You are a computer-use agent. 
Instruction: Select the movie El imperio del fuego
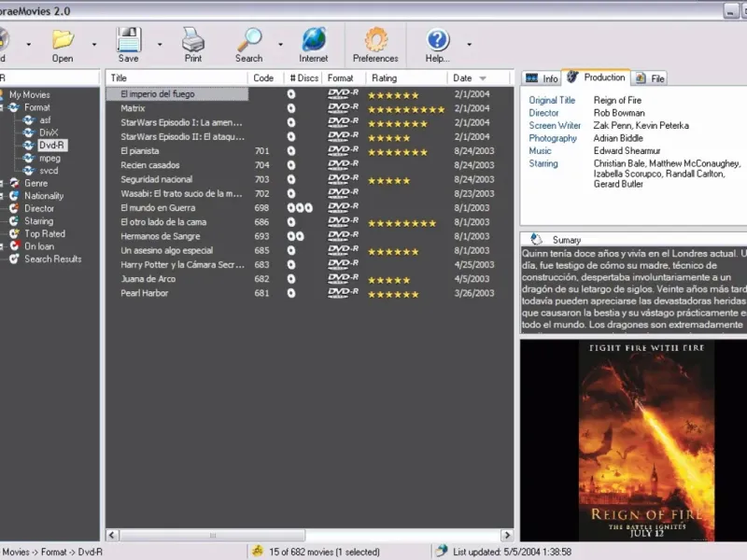pyautogui.click(x=158, y=94)
